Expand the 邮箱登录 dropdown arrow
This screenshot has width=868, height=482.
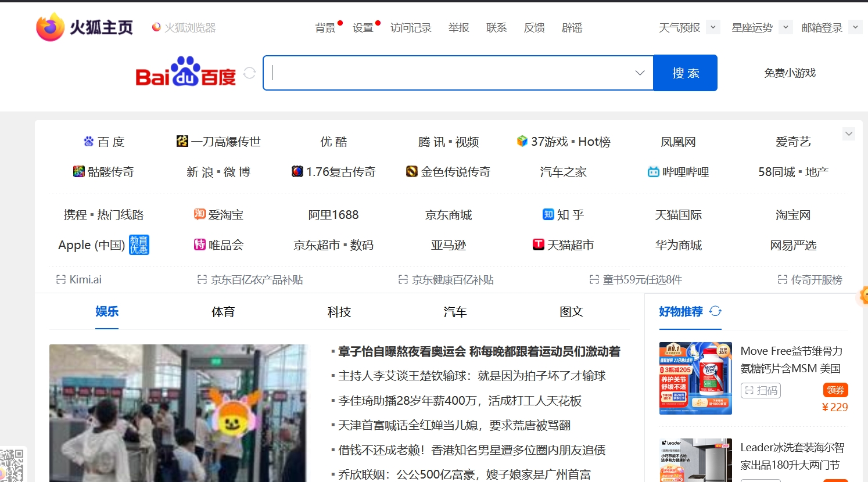[x=855, y=27]
